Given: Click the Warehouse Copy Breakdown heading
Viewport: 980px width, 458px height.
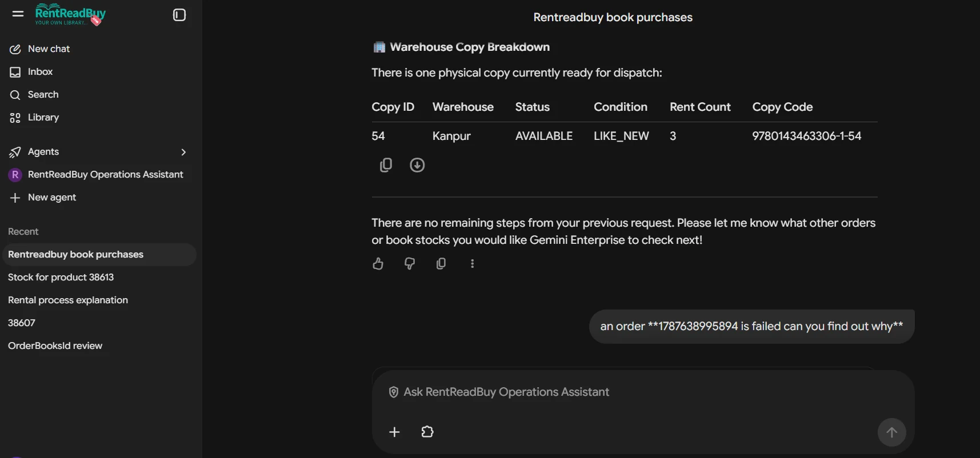Looking at the screenshot, I should pyautogui.click(x=470, y=47).
